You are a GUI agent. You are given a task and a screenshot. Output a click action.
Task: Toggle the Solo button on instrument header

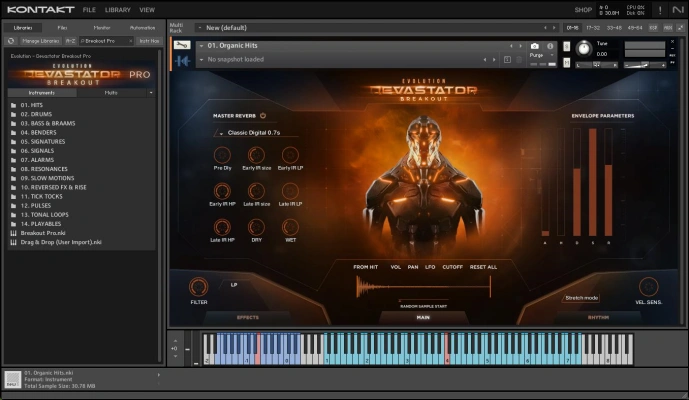click(x=567, y=46)
